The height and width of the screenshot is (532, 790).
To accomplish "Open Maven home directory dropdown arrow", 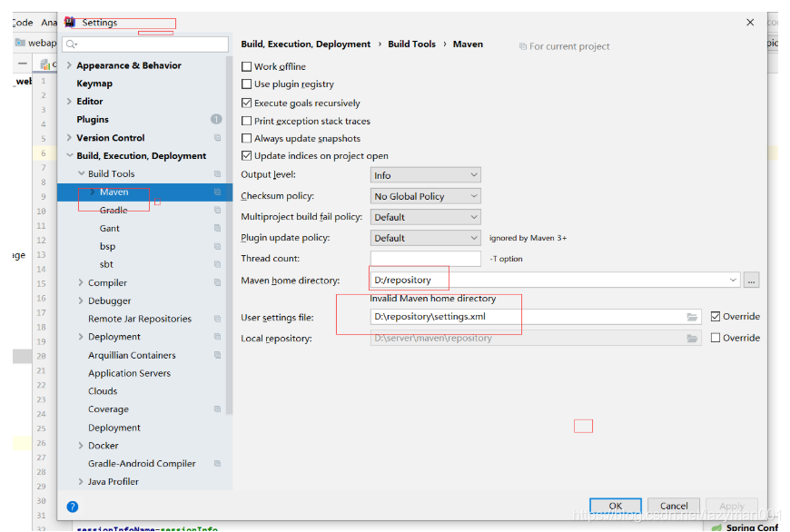I will 733,281.
